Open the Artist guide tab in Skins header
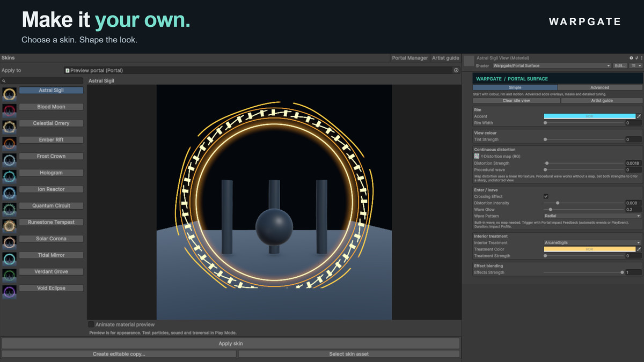 point(445,58)
